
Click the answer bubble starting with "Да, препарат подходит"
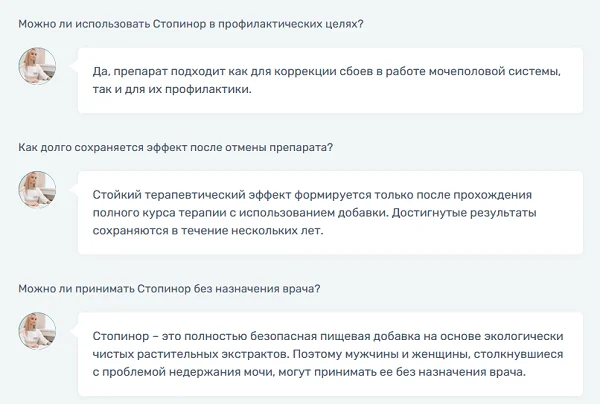point(330,81)
